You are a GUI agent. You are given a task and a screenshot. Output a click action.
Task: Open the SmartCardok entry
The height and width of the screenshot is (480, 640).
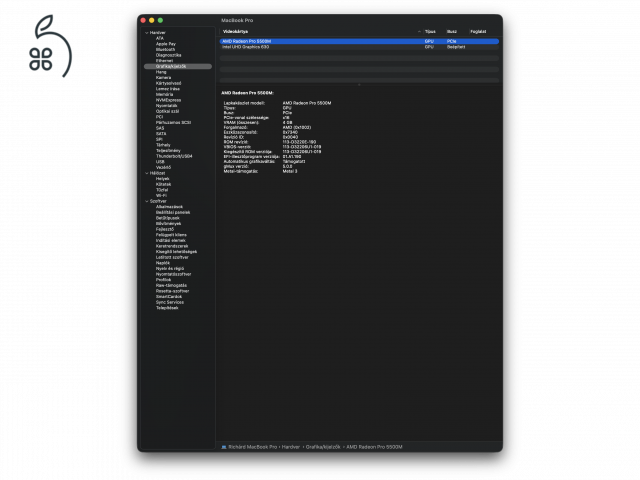pos(169,297)
